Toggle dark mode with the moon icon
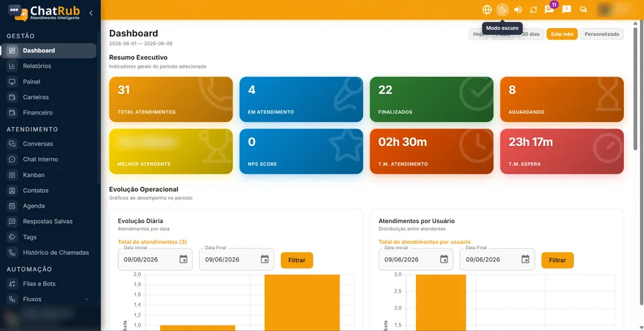This screenshot has width=644, height=331. click(x=502, y=9)
